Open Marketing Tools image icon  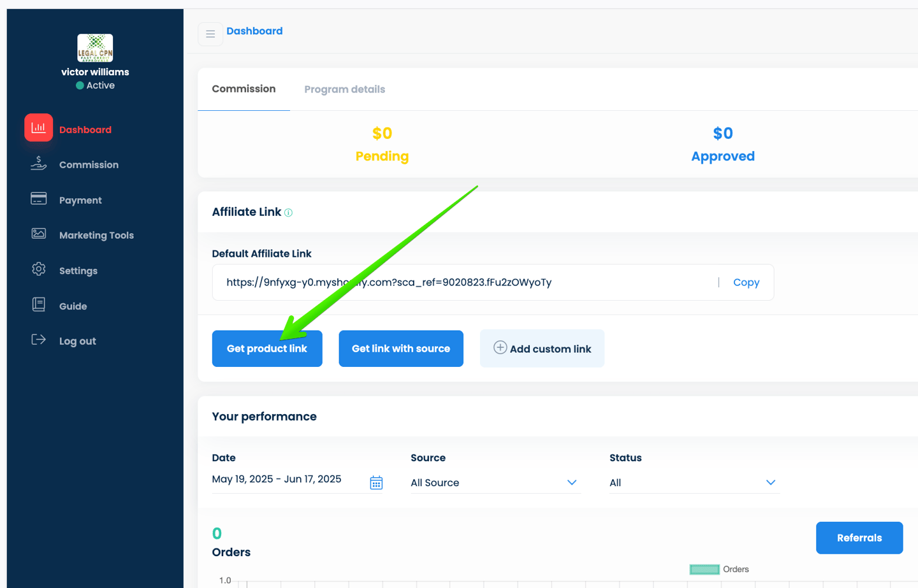(38, 234)
